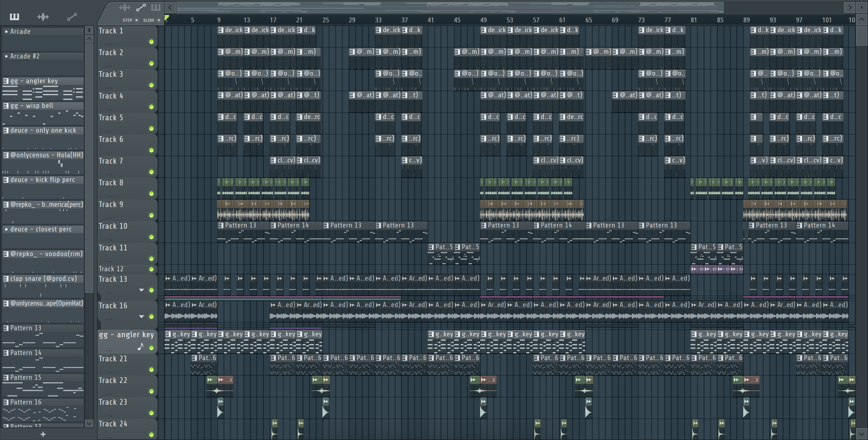Select deuce - only one kick pattern
Viewport: 868px width, 440px height.
point(43,130)
